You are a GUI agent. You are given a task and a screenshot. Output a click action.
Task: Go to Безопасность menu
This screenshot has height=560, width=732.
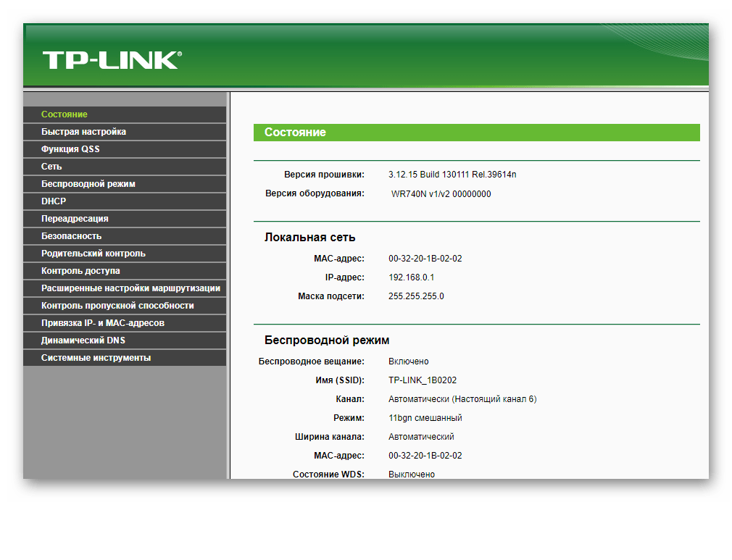[71, 236]
